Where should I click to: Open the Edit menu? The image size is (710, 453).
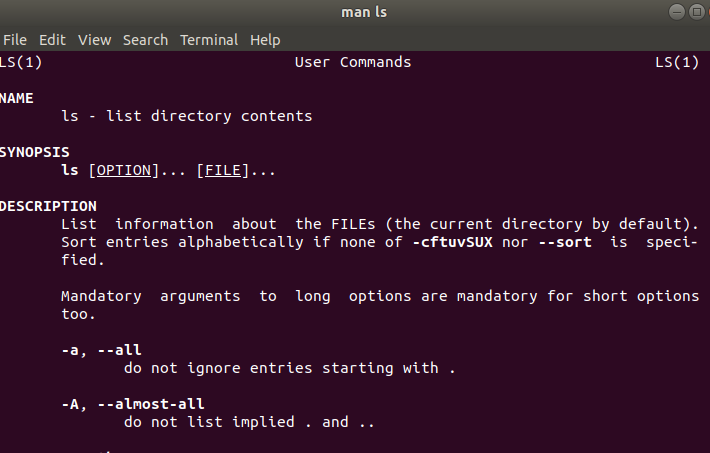click(52, 40)
